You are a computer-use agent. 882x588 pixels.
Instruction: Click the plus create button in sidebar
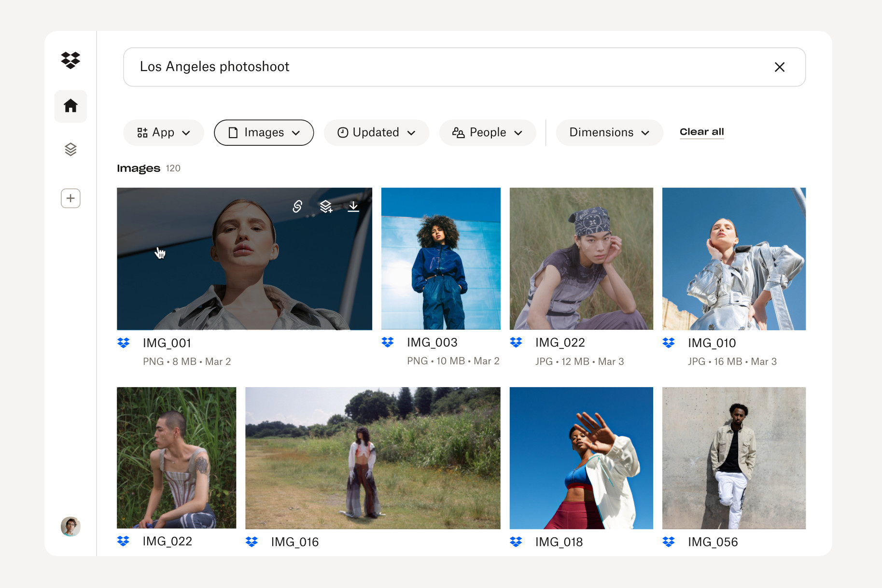70,198
